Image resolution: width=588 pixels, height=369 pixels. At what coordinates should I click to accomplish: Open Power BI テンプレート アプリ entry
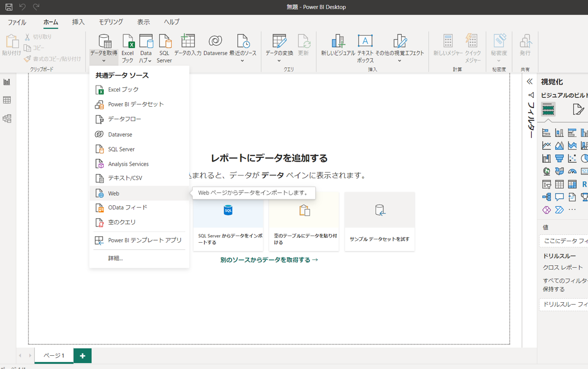tap(139, 240)
